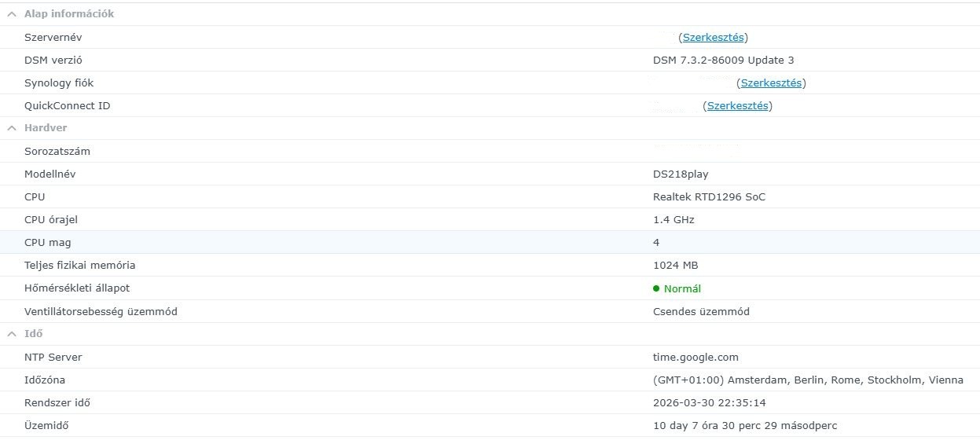This screenshot has width=980, height=444.
Task: Edit the Synology fiók via Szerkesztés
Action: click(771, 83)
